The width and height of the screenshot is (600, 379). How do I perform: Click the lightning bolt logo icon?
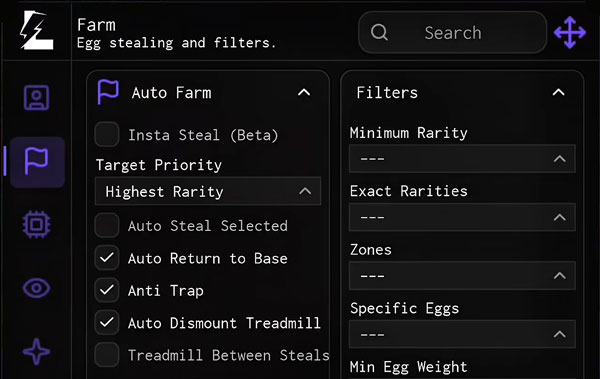click(36, 31)
